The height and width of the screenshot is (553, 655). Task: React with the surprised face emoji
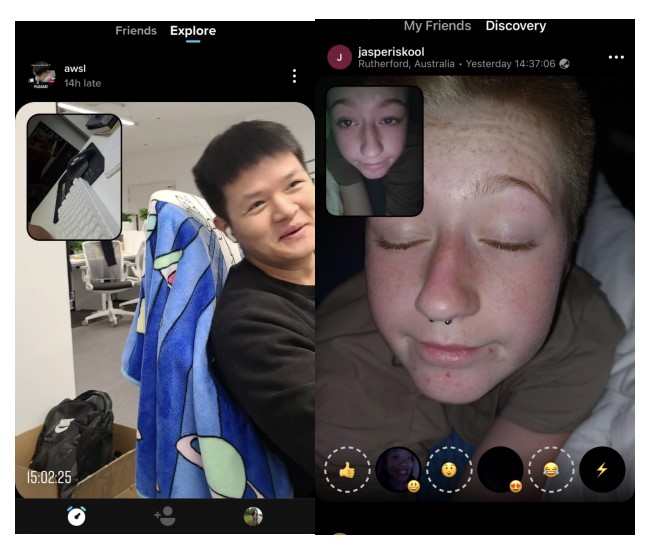(450, 470)
